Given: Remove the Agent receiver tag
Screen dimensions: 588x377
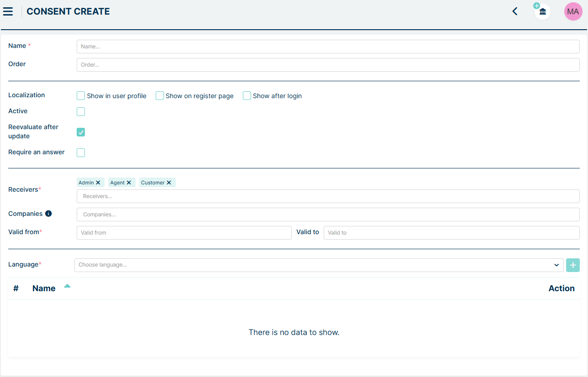Looking at the screenshot, I should click(x=129, y=183).
